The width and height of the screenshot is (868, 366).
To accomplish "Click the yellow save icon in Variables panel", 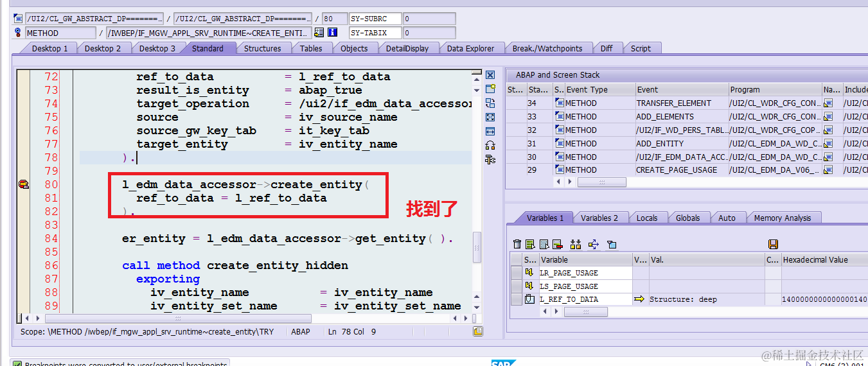I will click(x=773, y=244).
